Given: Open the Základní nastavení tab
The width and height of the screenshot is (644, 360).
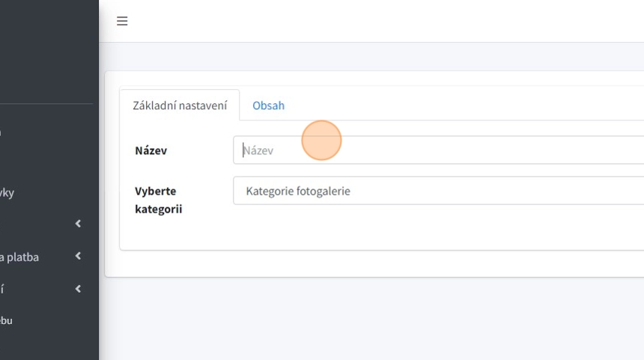Looking at the screenshot, I should [x=180, y=106].
